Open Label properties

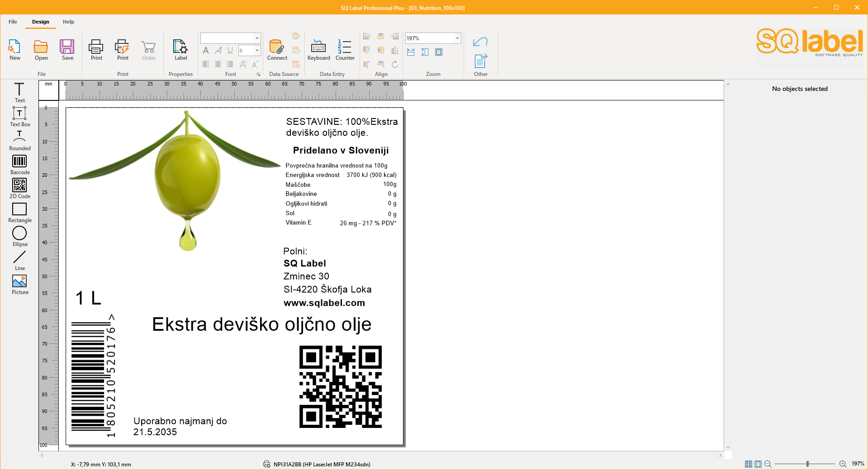(x=180, y=49)
